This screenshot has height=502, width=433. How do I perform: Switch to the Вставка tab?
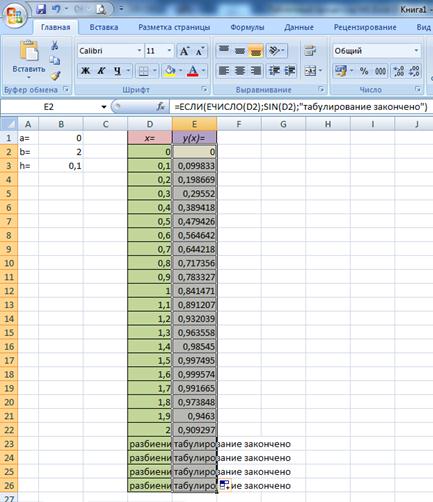point(104,27)
